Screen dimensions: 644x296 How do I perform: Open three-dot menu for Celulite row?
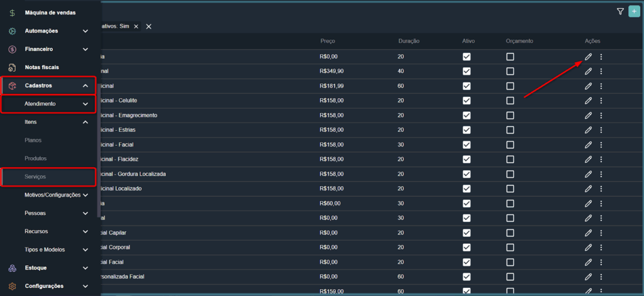pyautogui.click(x=601, y=101)
